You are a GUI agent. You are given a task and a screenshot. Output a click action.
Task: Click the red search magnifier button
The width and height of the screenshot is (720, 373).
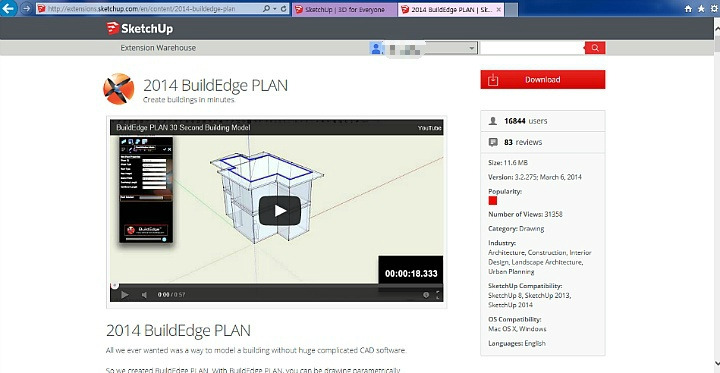click(595, 48)
